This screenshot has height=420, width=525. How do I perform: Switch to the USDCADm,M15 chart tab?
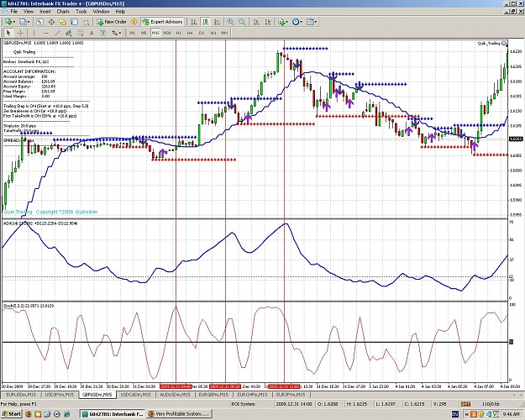coord(135,395)
